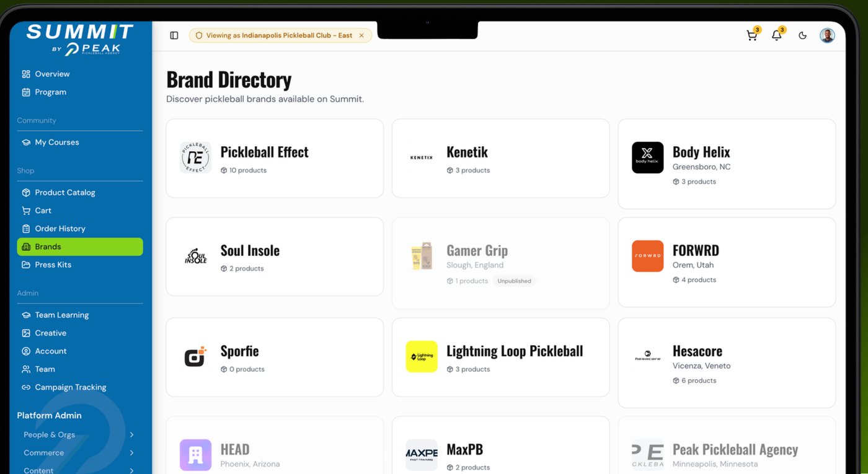Screen dimensions: 868x474
Task: Open the notifications bell
Action: click(x=777, y=35)
